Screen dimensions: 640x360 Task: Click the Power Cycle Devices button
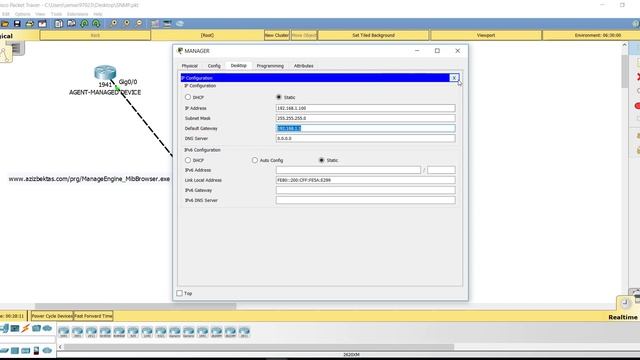click(x=52, y=316)
